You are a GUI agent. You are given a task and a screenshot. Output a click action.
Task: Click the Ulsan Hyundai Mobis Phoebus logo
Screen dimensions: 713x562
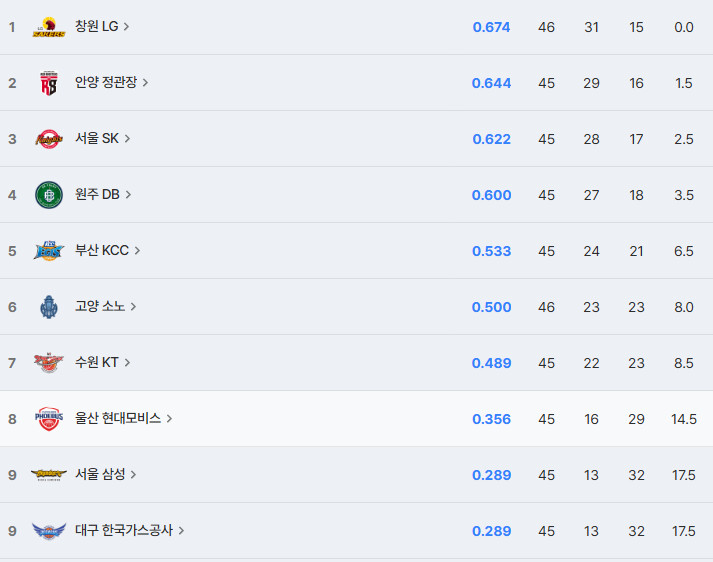click(x=49, y=419)
